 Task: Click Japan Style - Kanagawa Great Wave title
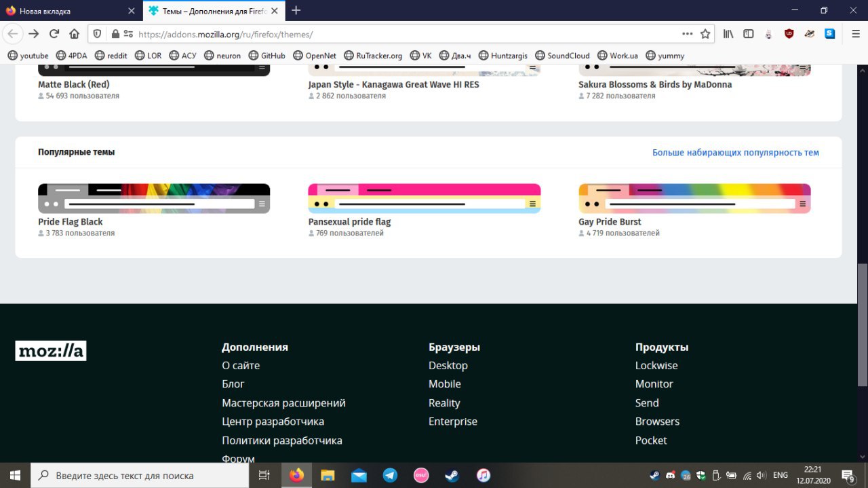pos(393,85)
